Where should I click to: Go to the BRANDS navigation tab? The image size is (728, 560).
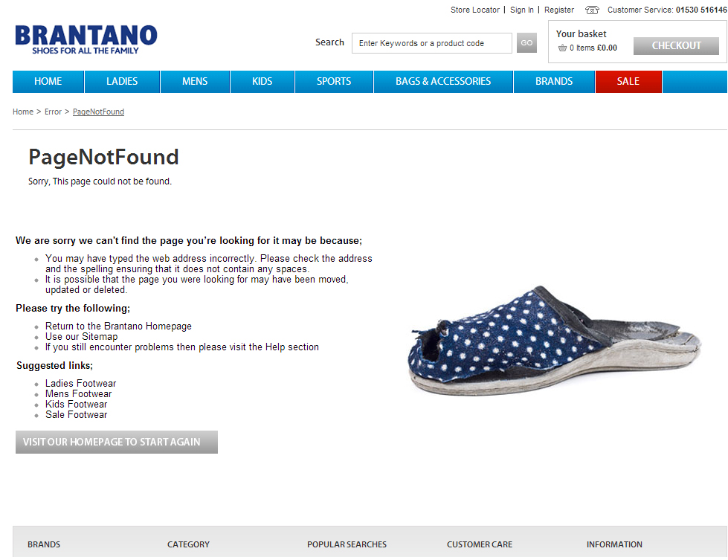554,81
